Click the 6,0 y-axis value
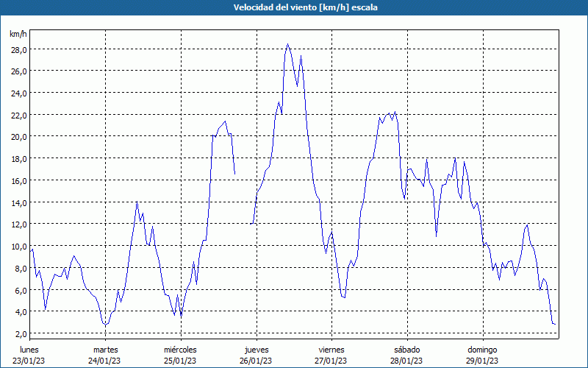 pyautogui.click(x=21, y=290)
